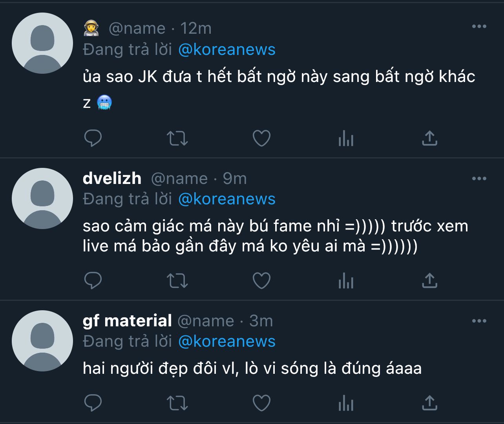Click gf material's profile avatar
Screen dimensions: 504x424
pos(42,341)
